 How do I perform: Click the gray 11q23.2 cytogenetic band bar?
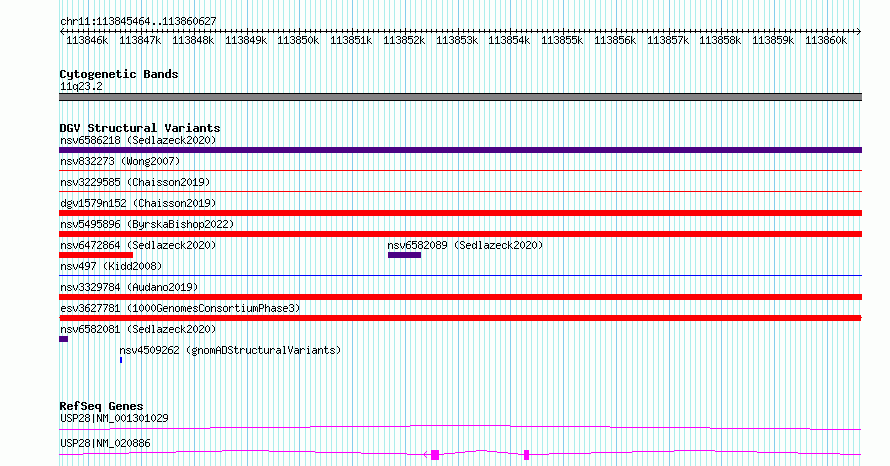(x=460, y=97)
